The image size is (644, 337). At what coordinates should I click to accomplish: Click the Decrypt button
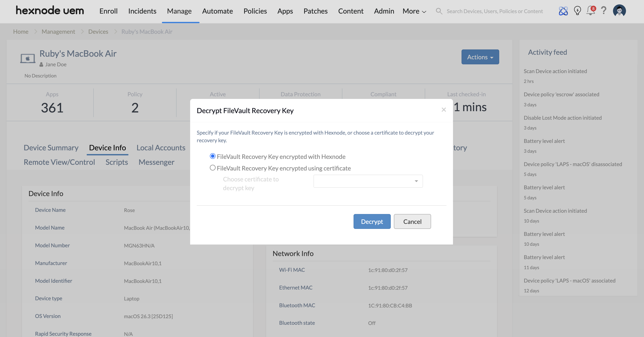pyautogui.click(x=372, y=221)
